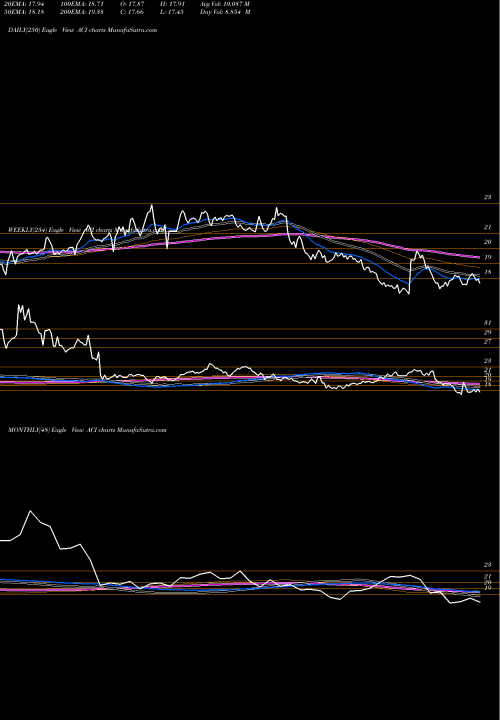Click the Avg Vol reading
Image resolution: width=500 pixels, height=720 pixels.
225,4
